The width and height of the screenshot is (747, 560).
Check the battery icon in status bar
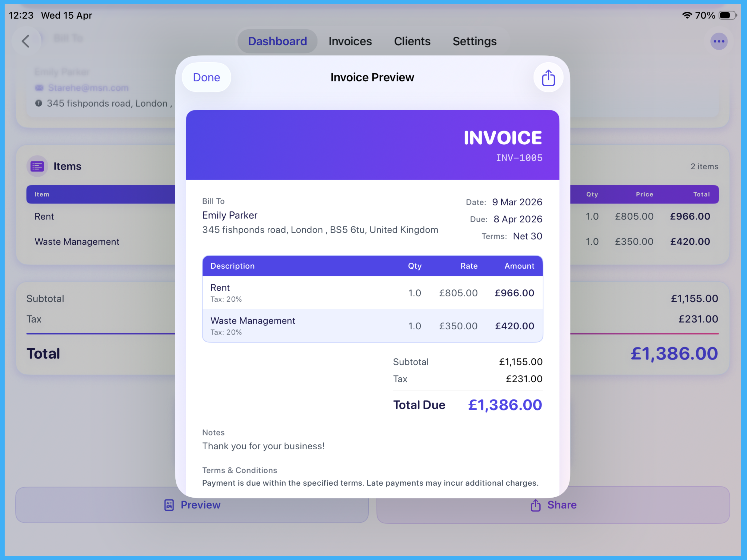(727, 15)
